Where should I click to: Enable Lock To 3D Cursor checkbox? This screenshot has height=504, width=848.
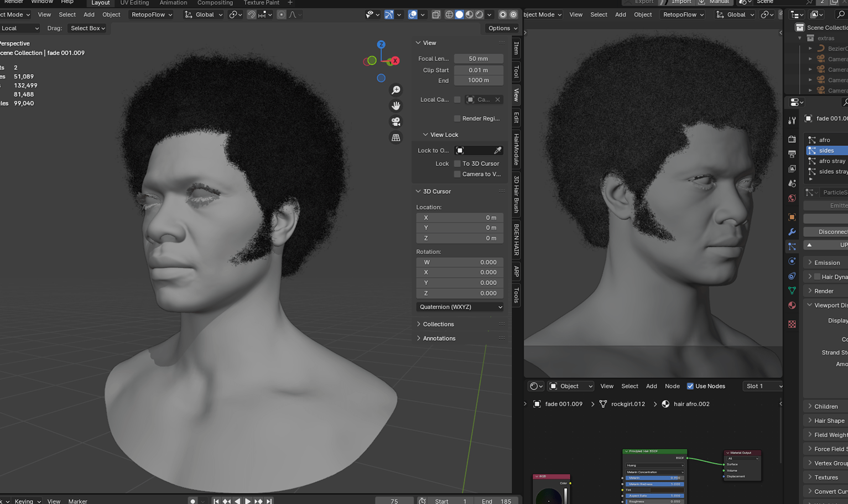[457, 164]
